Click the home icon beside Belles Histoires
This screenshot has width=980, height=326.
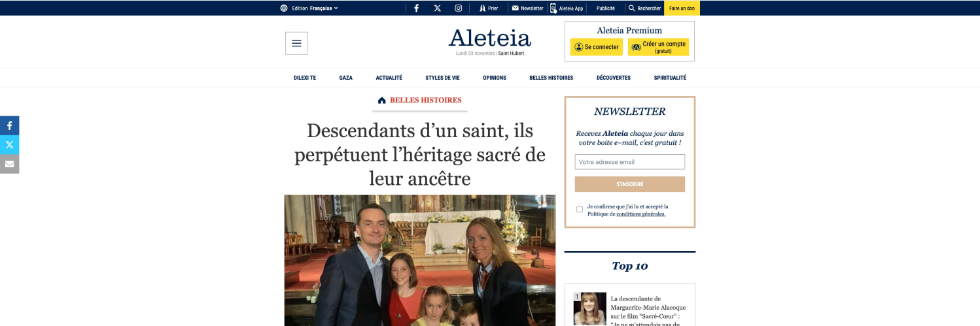[382, 101]
